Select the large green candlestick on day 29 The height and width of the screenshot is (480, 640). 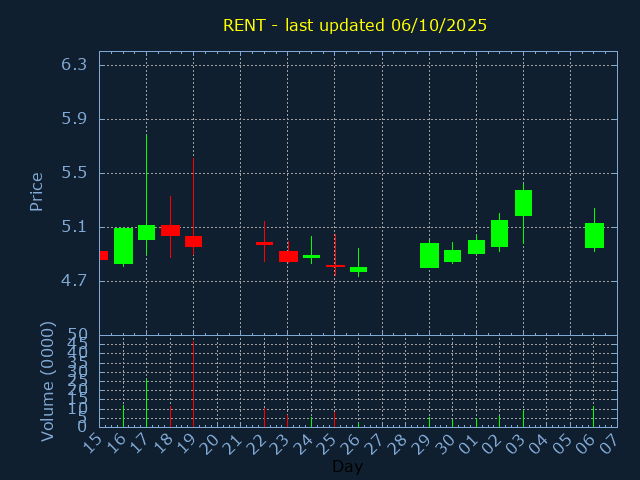[x=429, y=255]
